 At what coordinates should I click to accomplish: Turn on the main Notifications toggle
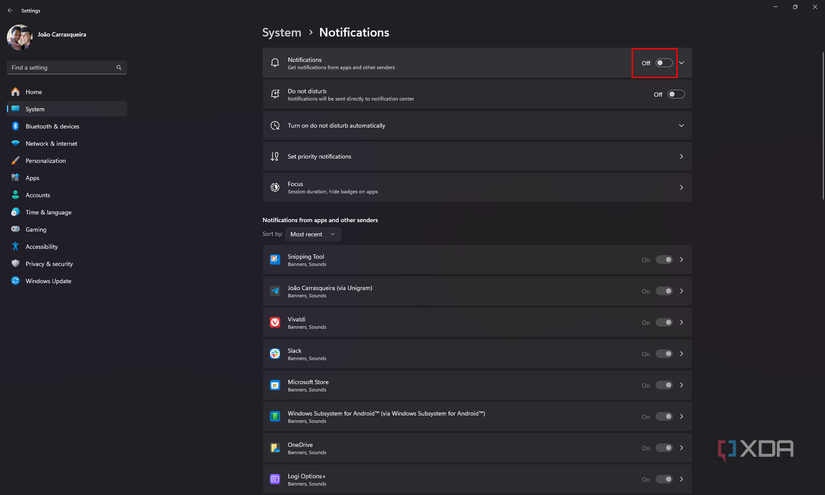tap(664, 63)
